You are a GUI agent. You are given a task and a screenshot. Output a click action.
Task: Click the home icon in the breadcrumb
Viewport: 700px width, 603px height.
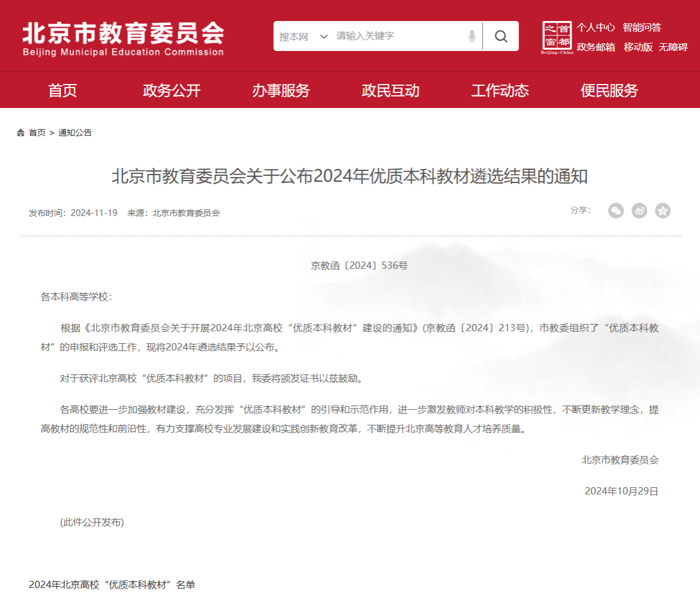pos(21,133)
